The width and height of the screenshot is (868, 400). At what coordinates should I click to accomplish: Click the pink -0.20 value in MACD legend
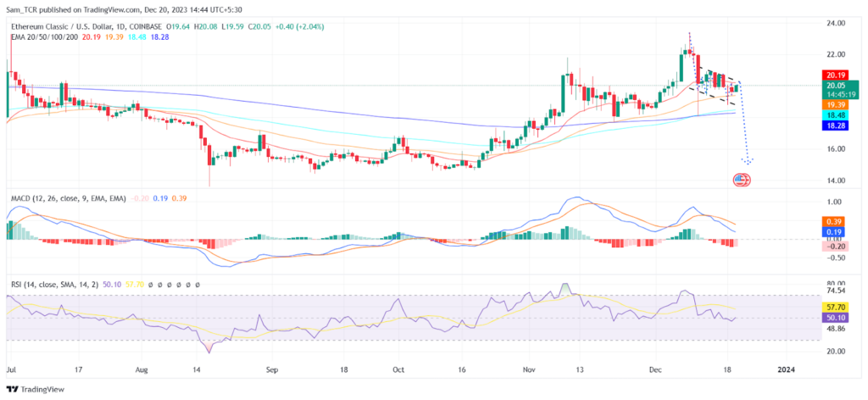coord(138,198)
